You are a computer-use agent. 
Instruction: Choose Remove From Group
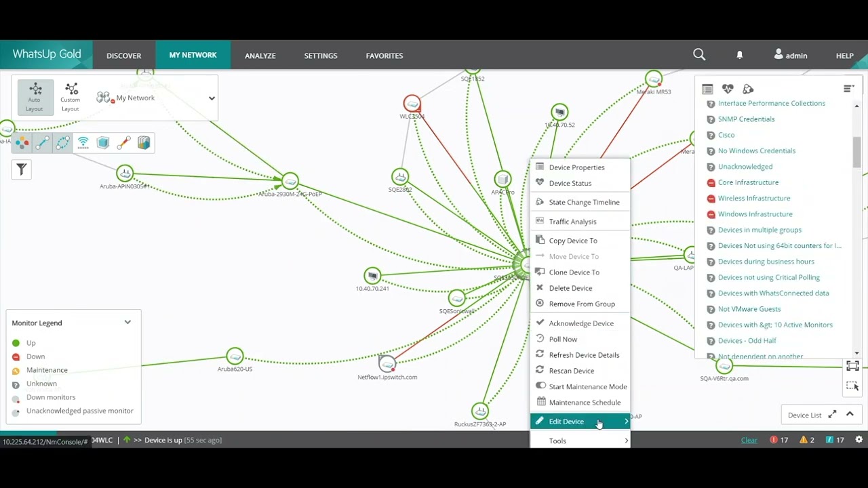pos(580,304)
